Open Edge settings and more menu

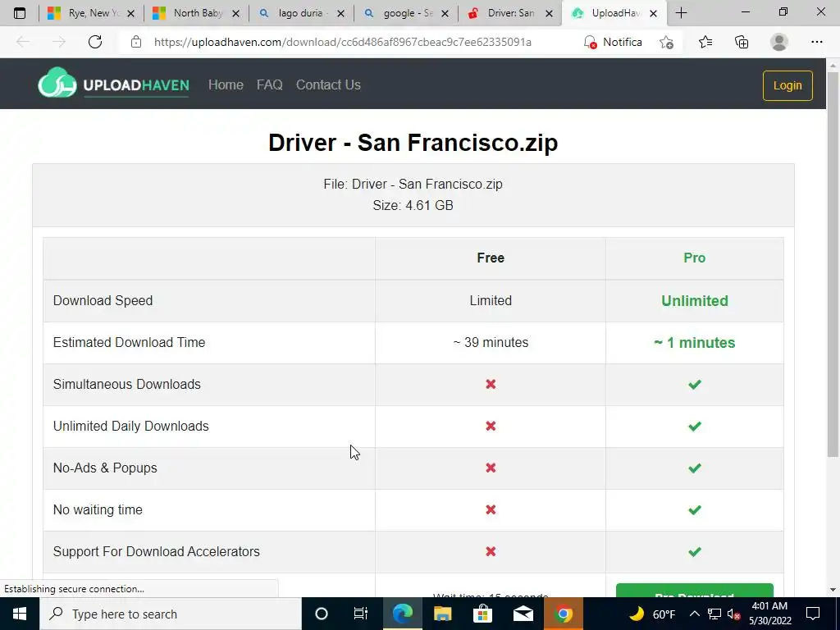(x=816, y=42)
